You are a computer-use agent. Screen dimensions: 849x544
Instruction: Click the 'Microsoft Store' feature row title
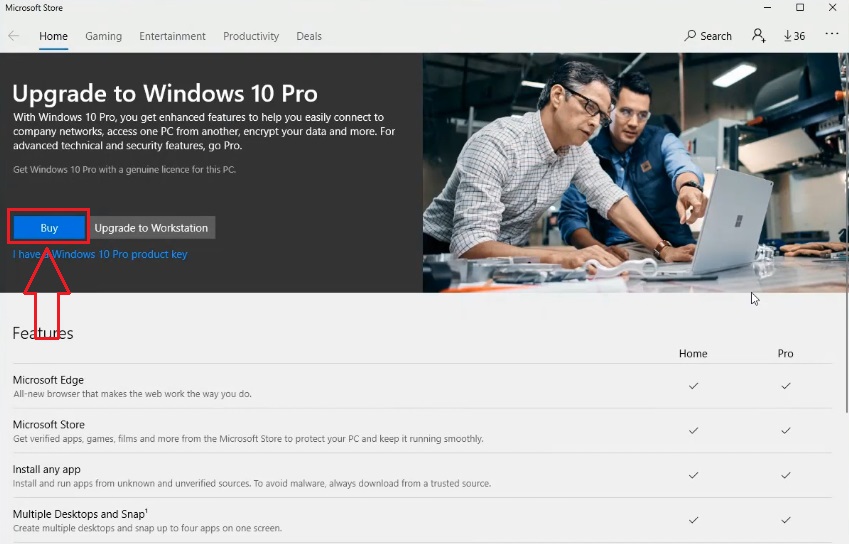(x=49, y=424)
